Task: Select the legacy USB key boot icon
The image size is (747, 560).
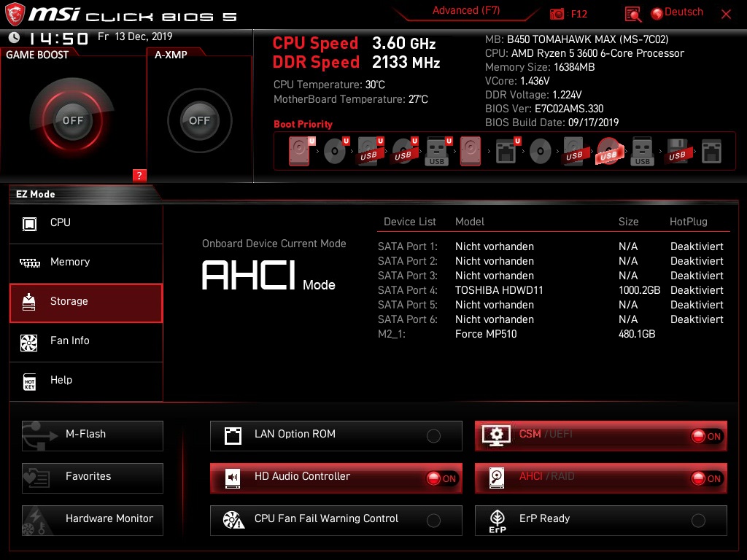Action: click(642, 152)
